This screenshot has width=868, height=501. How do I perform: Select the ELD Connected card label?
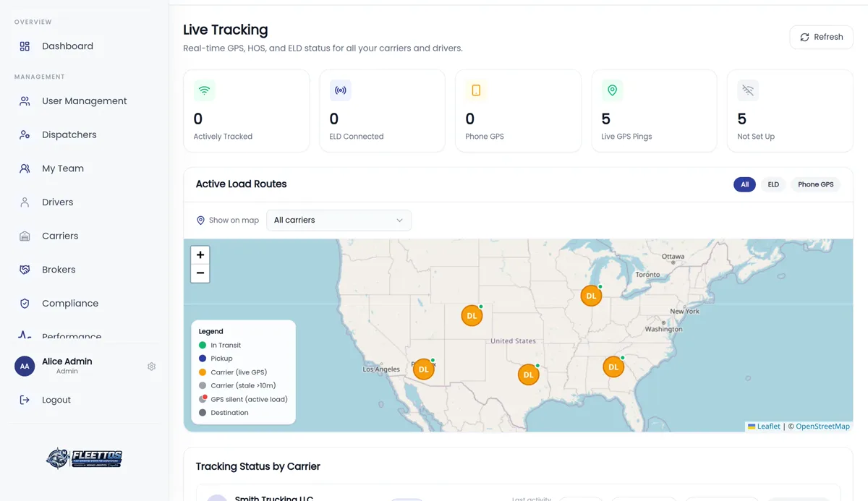tap(357, 137)
